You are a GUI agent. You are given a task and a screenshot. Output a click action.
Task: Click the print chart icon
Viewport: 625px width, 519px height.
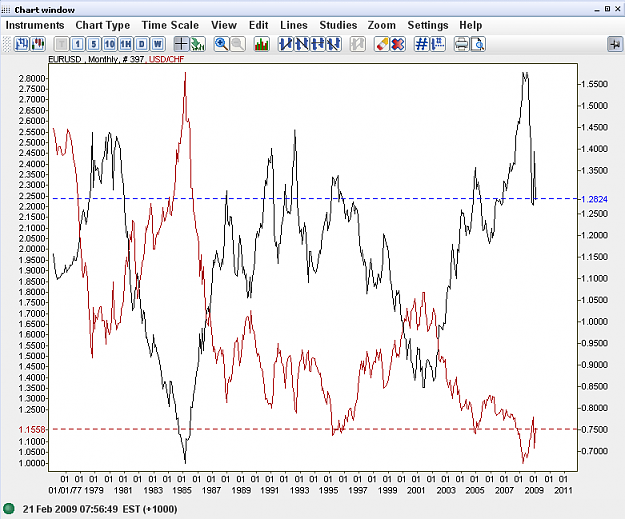pos(462,44)
